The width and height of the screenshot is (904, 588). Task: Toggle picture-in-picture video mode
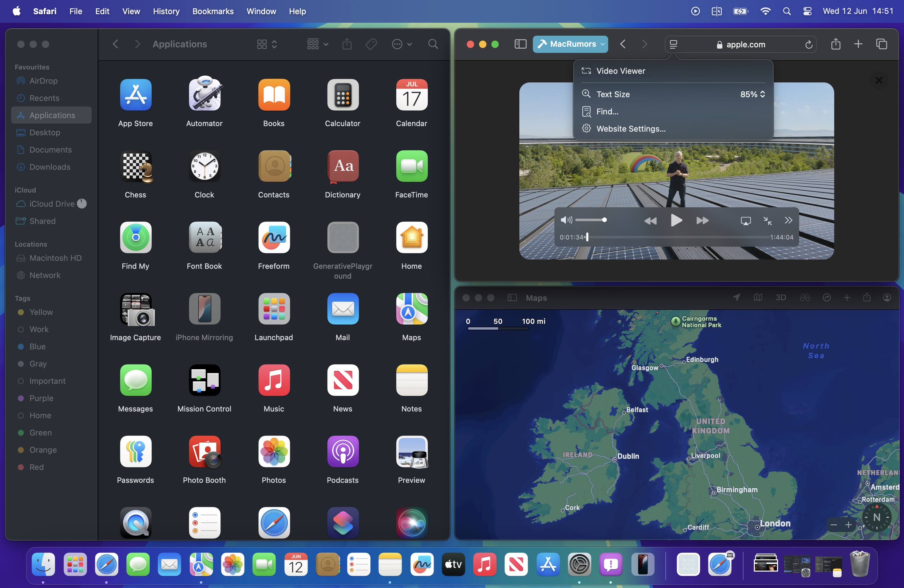tap(767, 220)
